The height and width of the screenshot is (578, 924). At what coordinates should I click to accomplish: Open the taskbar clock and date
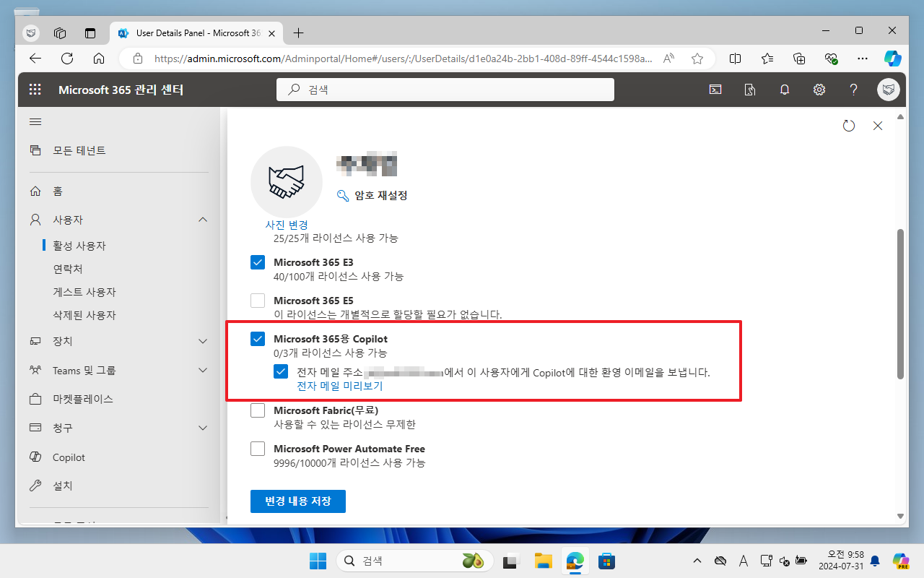coord(840,561)
